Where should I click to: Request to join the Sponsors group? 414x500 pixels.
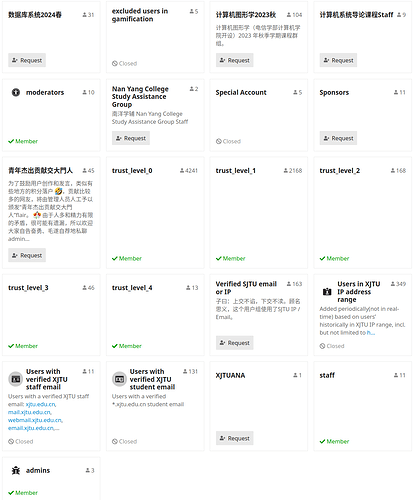[x=338, y=138]
